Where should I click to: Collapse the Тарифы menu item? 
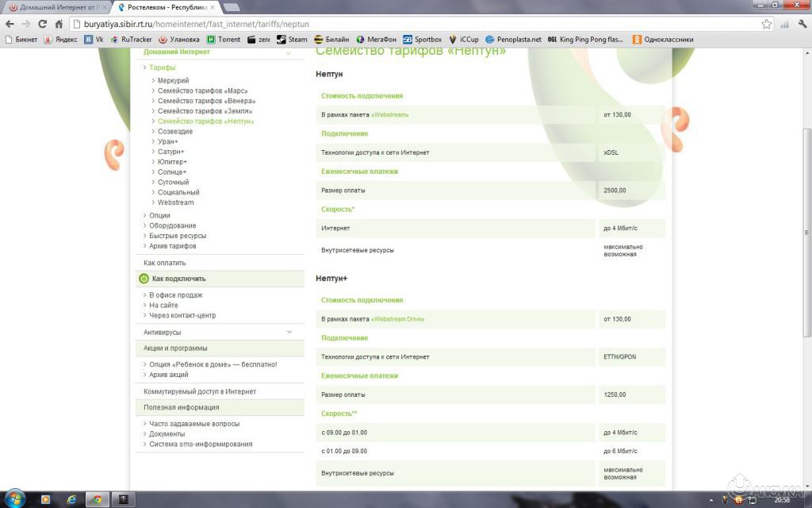tap(162, 68)
